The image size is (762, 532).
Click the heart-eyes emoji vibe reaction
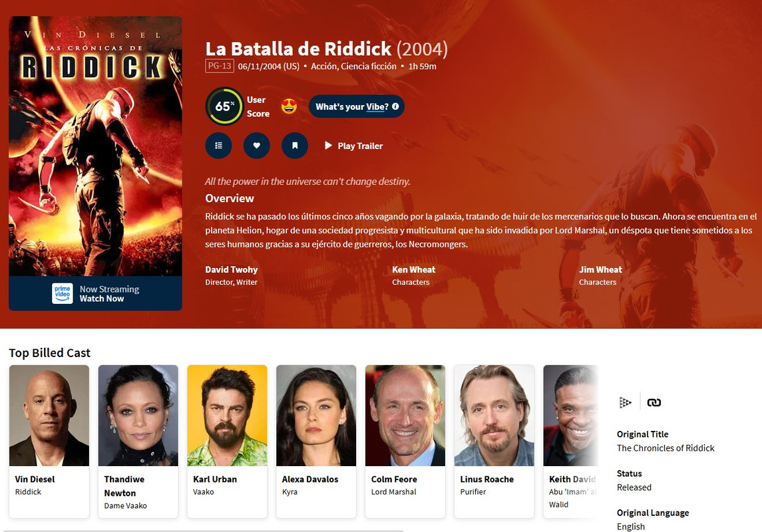click(289, 106)
